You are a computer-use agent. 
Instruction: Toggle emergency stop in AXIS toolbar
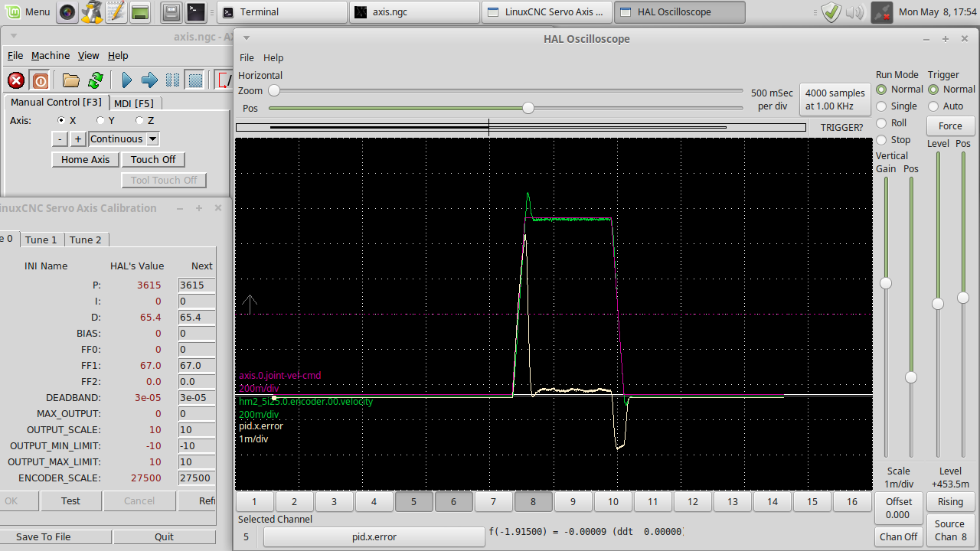(x=16, y=80)
